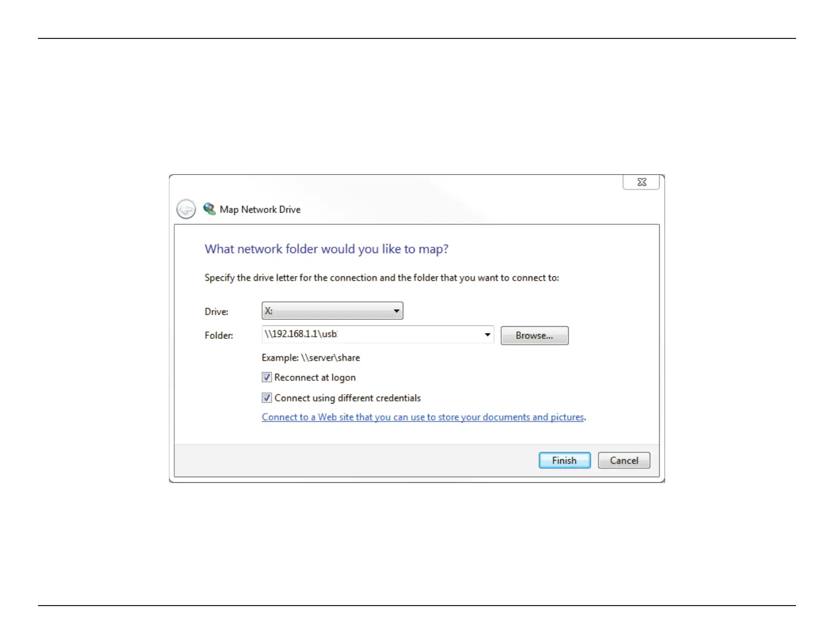Click the Example \\server\share hint text
834x644 pixels.
point(311,358)
